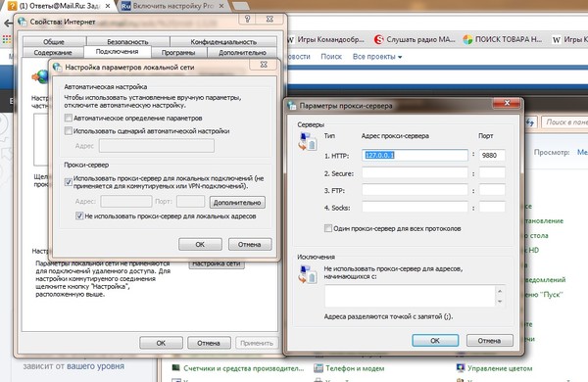The width and height of the screenshot is (588, 382).
Task: Check one proxy server for all protocols
Action: click(328, 228)
